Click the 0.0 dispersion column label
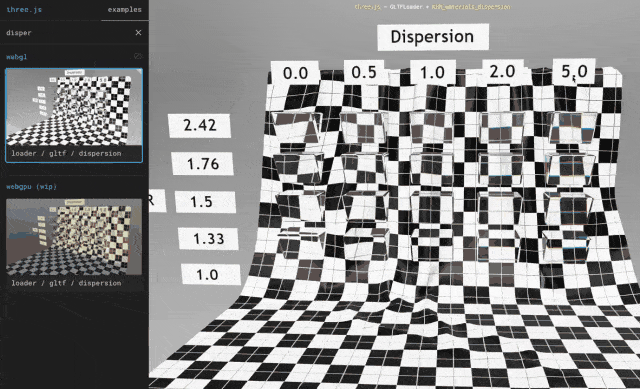The height and width of the screenshot is (389, 640). (295, 73)
